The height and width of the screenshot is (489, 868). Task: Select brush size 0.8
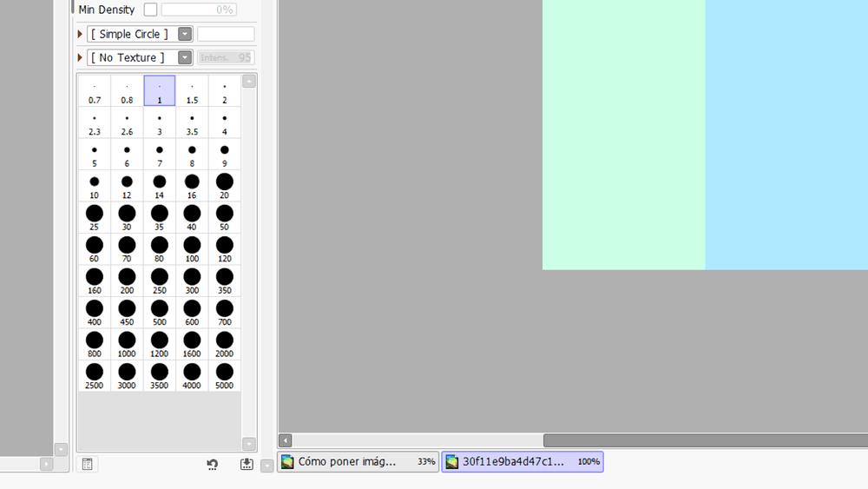pos(127,91)
